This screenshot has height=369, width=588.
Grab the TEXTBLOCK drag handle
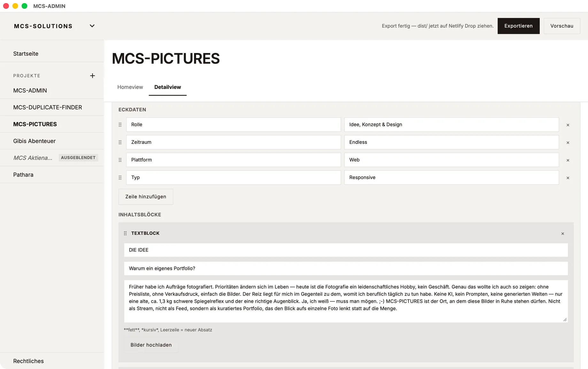tap(125, 233)
